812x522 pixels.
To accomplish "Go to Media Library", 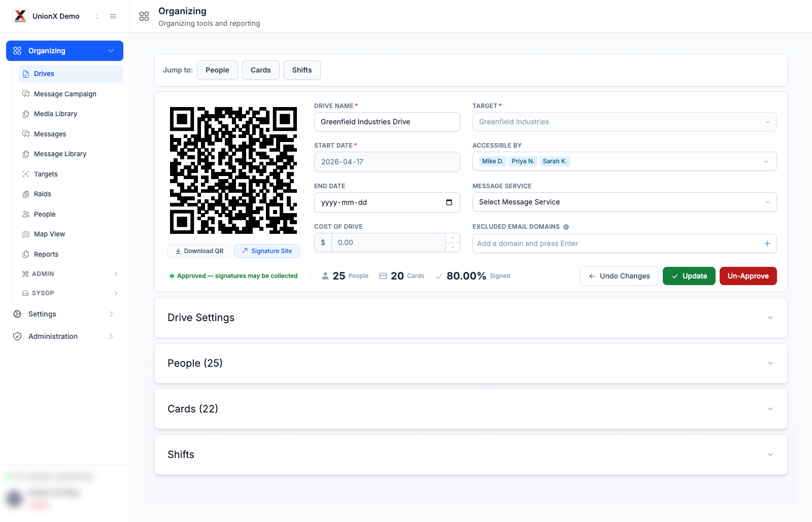I will coord(71,114).
